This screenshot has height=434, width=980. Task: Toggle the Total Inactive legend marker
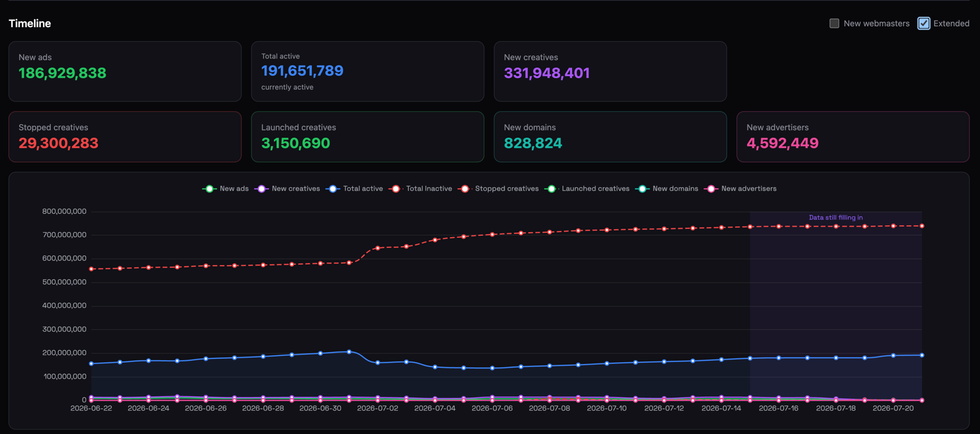pyautogui.click(x=396, y=189)
